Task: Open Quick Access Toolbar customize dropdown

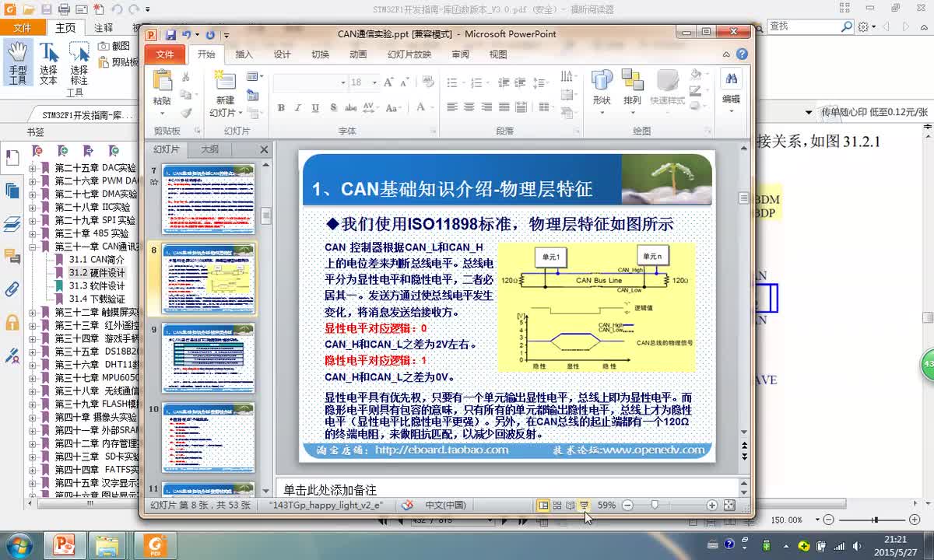Action: coord(226,35)
